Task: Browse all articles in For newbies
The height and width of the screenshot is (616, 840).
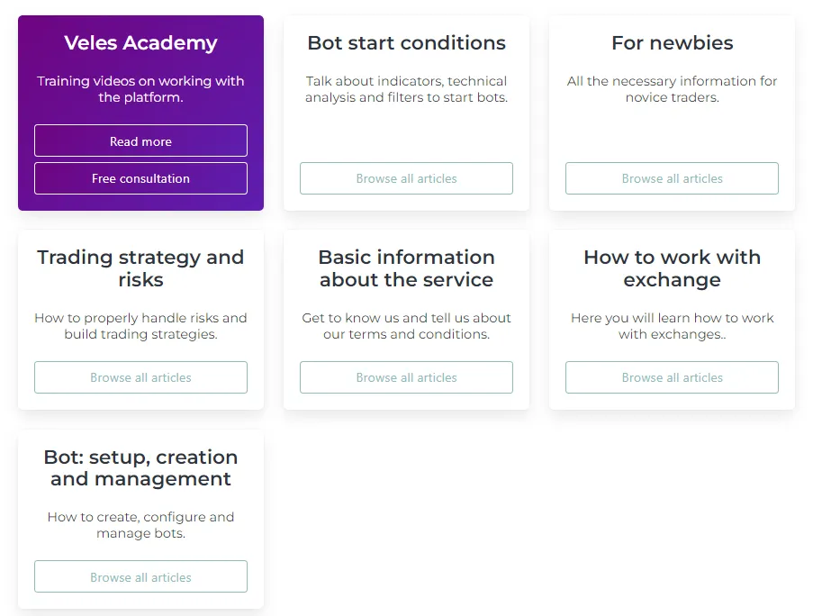Action: pyautogui.click(x=672, y=178)
